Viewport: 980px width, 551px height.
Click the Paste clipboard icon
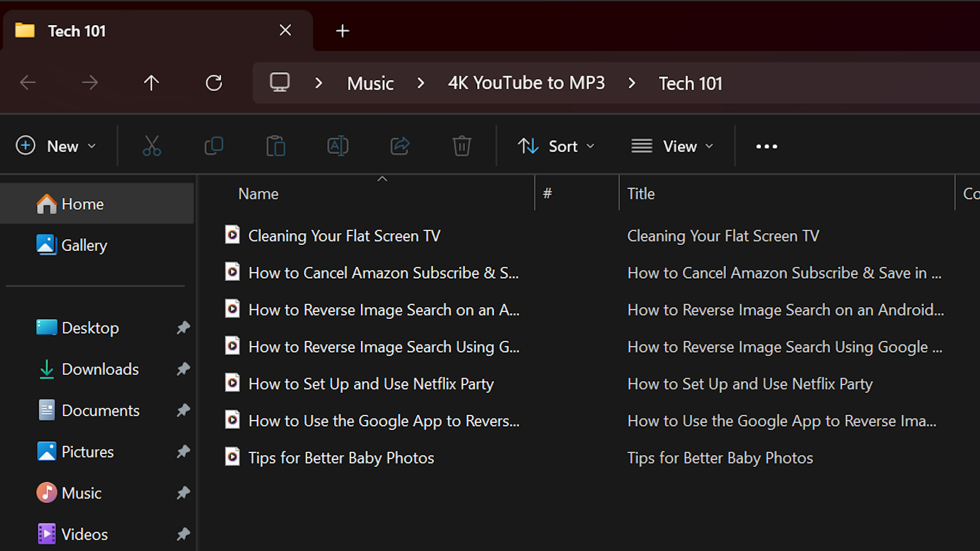pyautogui.click(x=276, y=146)
